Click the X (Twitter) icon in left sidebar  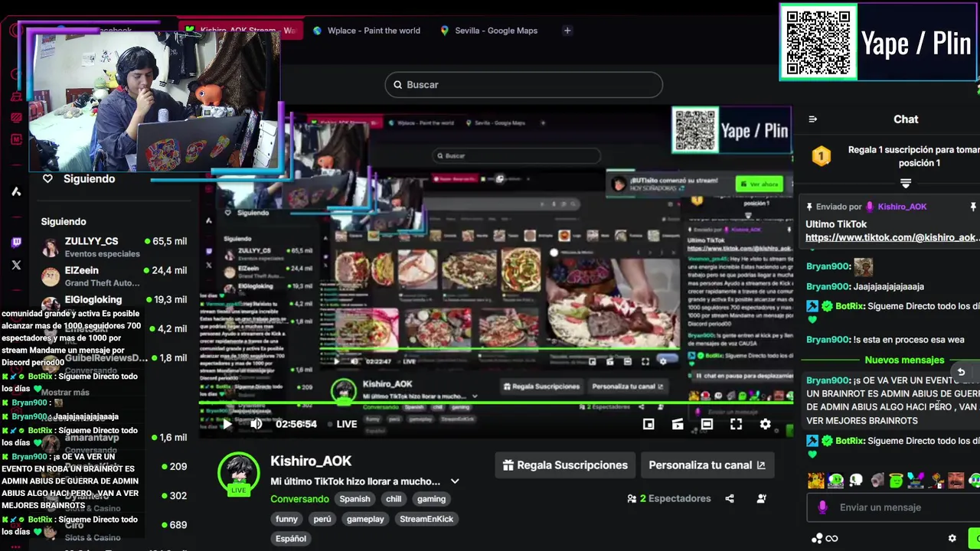pos(16,266)
